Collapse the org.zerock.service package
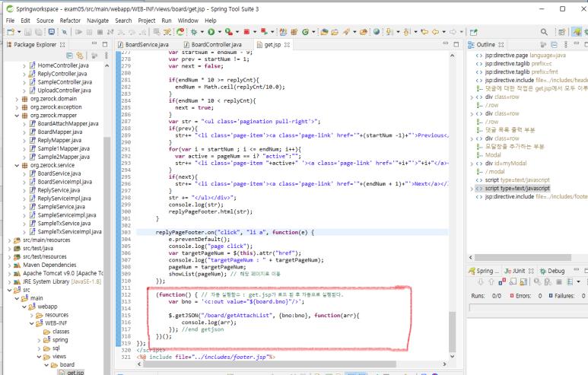588x375 pixels. click(17, 165)
